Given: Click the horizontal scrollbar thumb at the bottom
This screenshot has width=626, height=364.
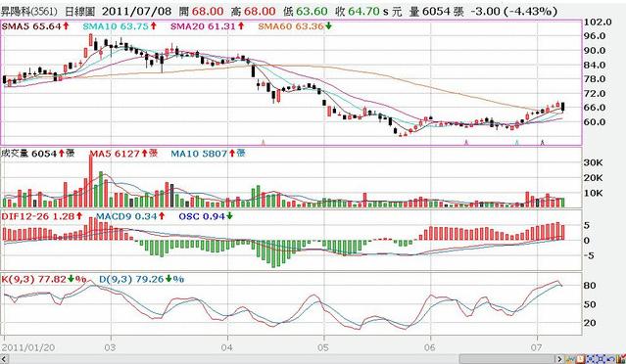Looking at the screenshot, I should [x=507, y=359].
